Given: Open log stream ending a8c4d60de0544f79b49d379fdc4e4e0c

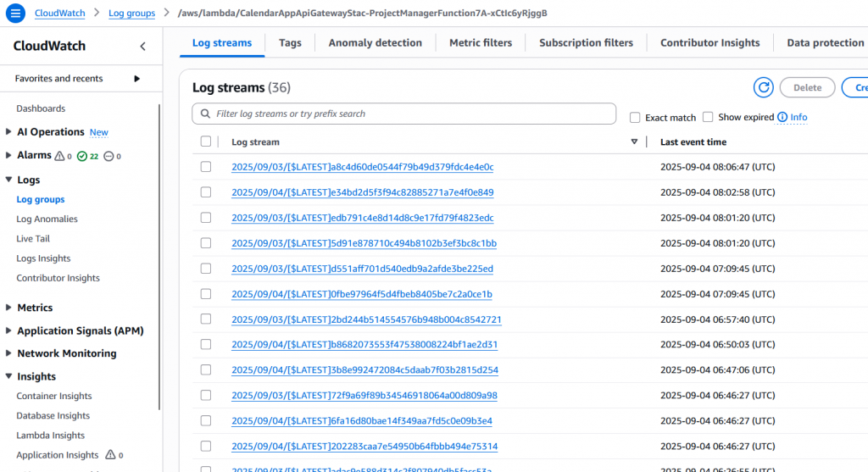Looking at the screenshot, I should pyautogui.click(x=363, y=167).
